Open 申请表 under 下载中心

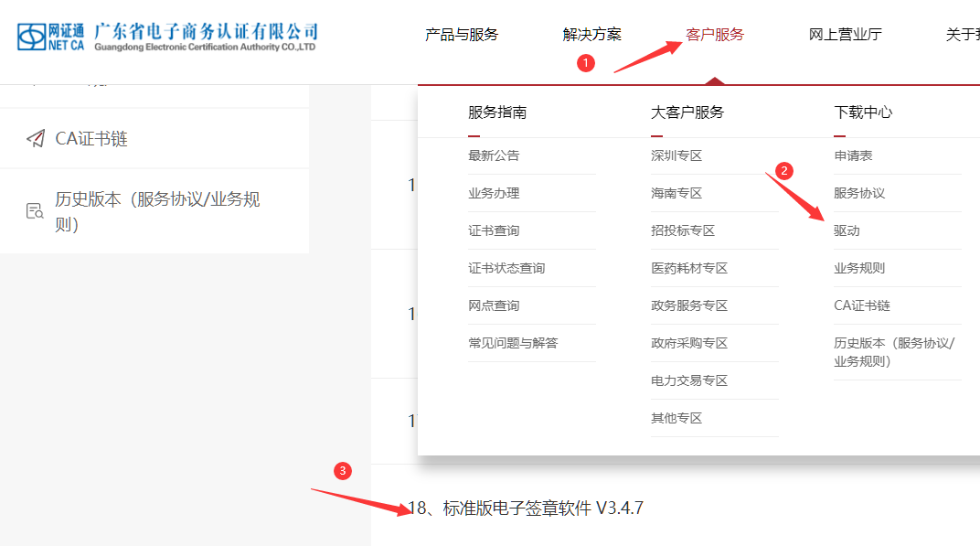pos(853,155)
